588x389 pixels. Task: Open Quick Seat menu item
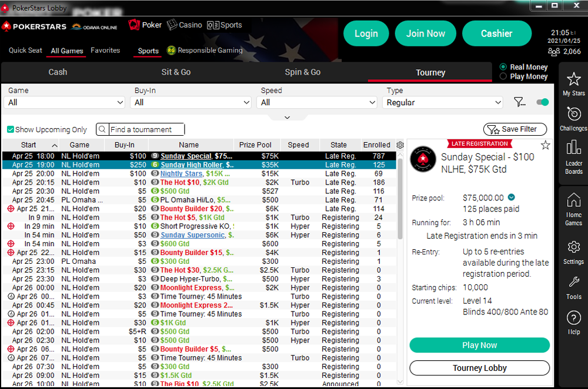25,50
